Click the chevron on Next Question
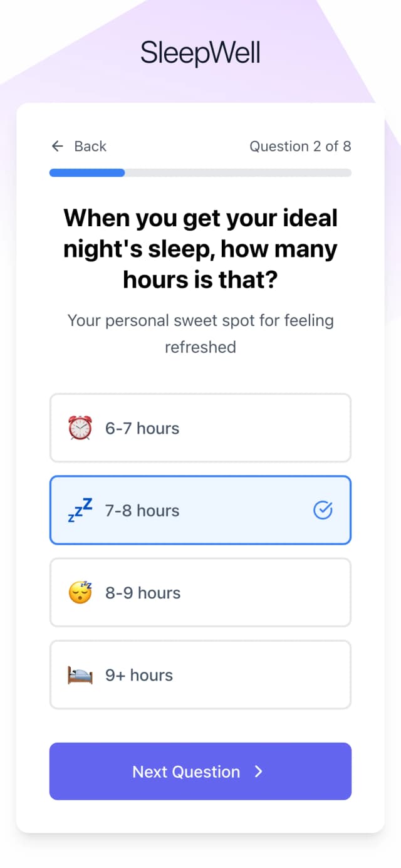The height and width of the screenshot is (868, 401). (259, 771)
